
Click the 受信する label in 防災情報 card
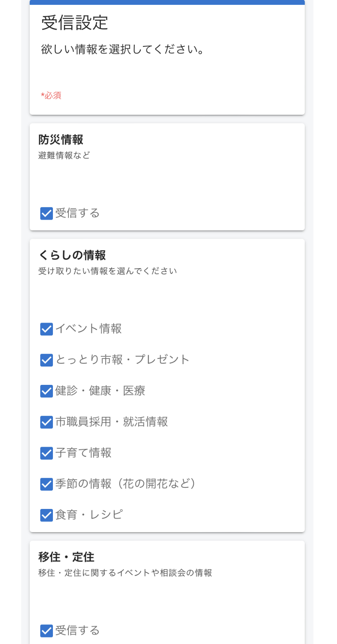click(x=78, y=213)
